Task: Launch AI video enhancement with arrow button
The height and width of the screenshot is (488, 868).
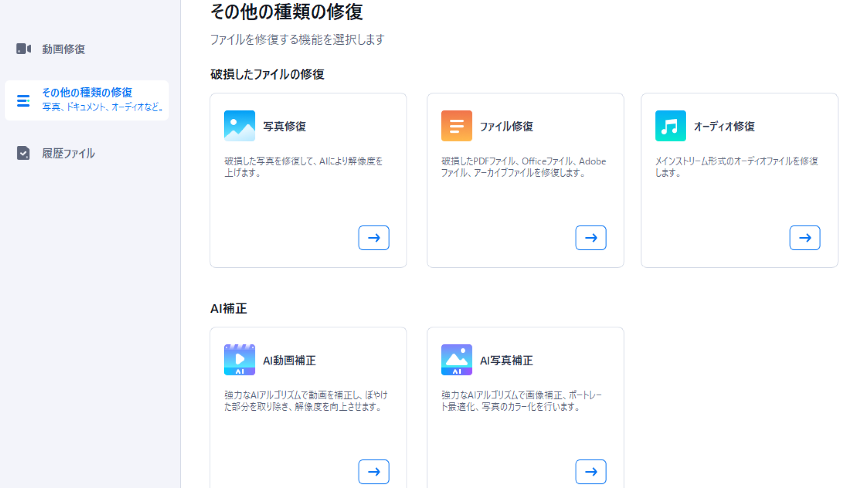Action: [374, 472]
